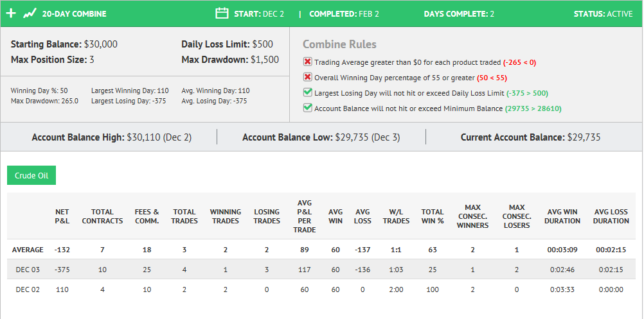Click the MAX CONSEC. LOSERS header

point(517,216)
